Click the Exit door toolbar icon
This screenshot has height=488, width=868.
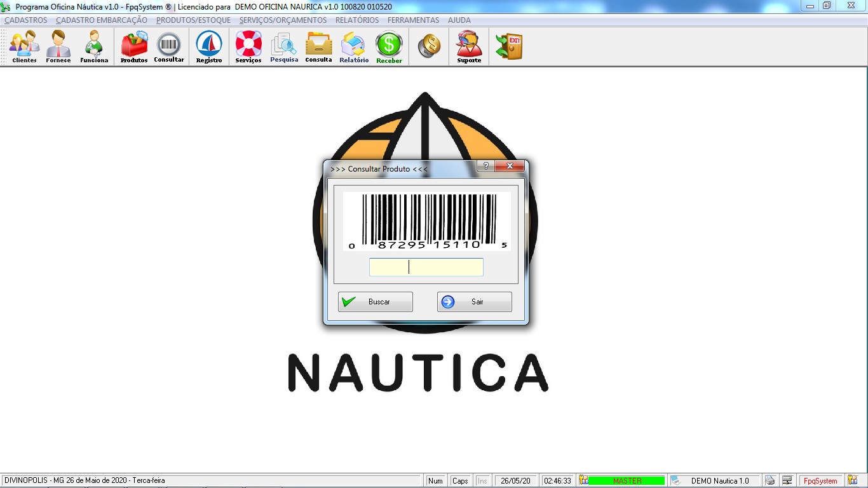point(509,47)
